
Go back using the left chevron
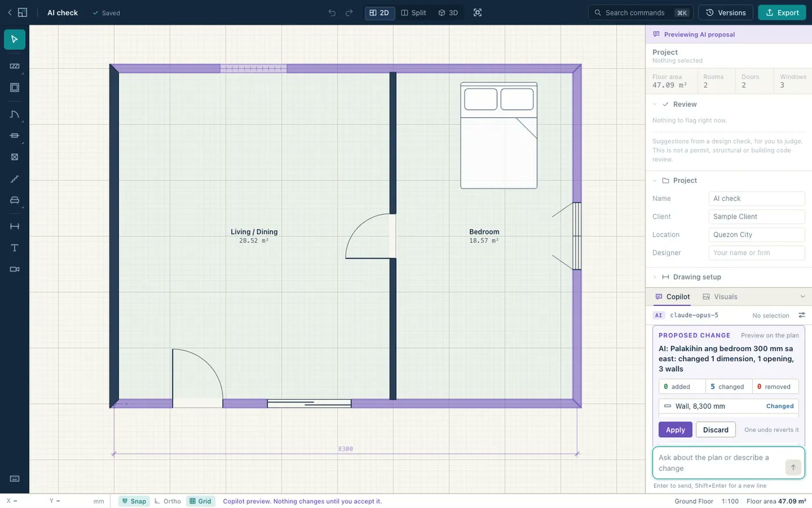(10, 13)
